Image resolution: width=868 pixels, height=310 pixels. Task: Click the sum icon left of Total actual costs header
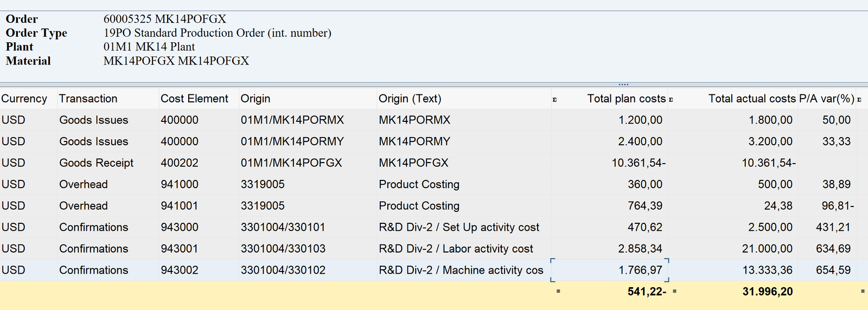click(671, 100)
